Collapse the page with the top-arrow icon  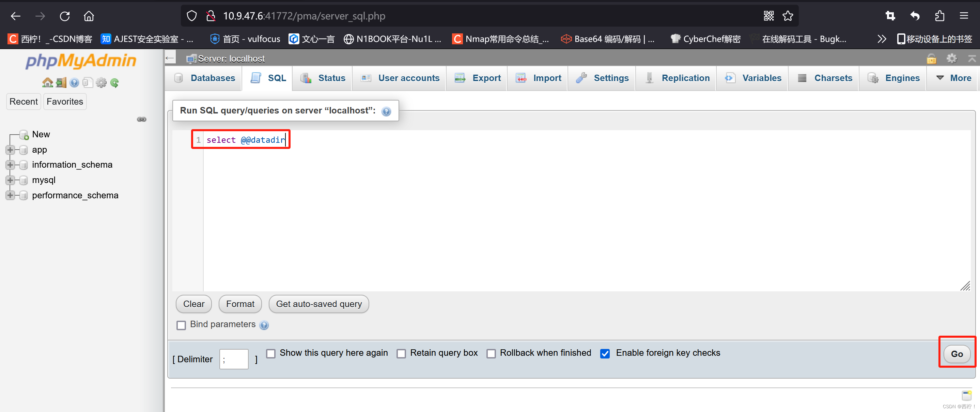[x=973, y=59]
